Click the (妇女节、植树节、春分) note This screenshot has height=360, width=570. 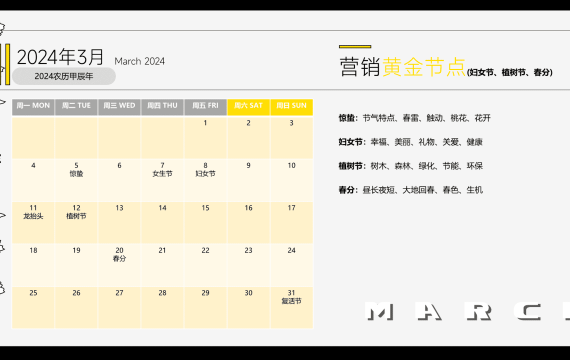click(510, 72)
